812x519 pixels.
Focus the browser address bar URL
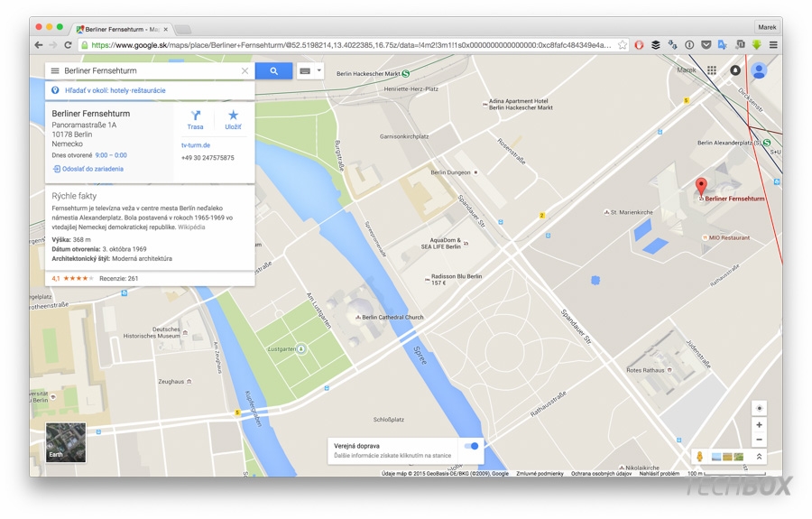coord(351,45)
